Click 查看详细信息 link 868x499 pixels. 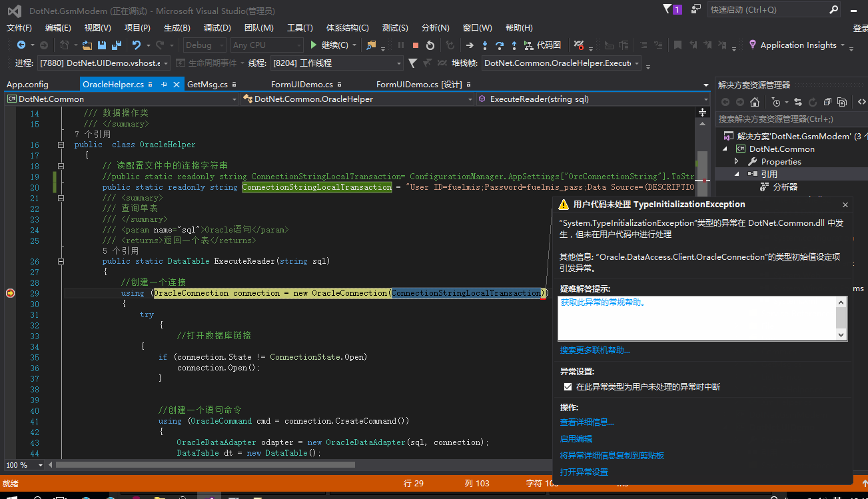coord(587,422)
